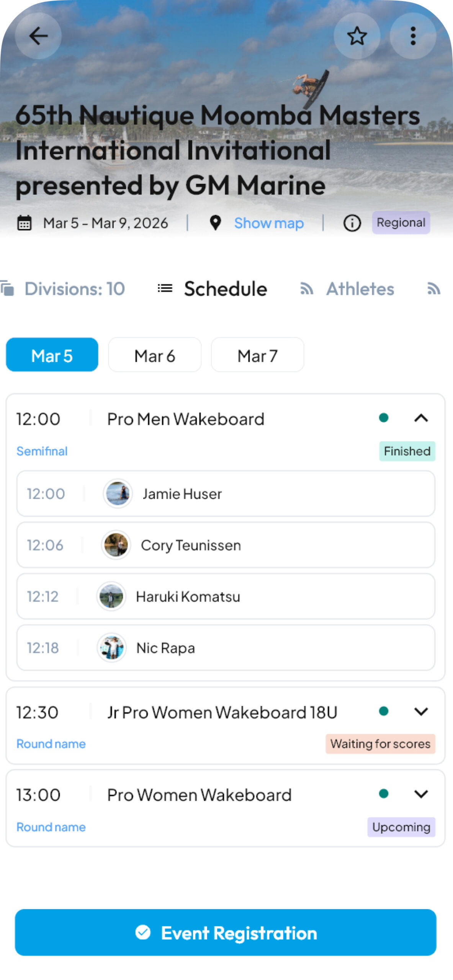Screen dimensions: 453x980
Task: Click the Semifinal round link
Action: tap(42, 451)
